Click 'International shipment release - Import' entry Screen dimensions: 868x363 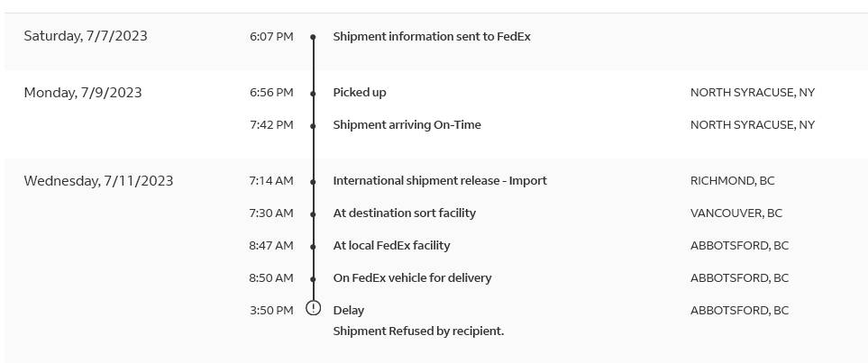point(440,181)
